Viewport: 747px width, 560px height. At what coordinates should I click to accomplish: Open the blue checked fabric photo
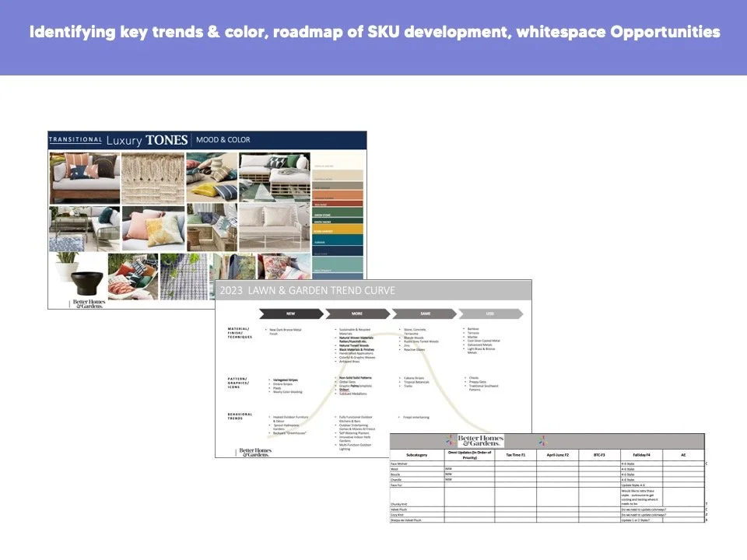[184, 276]
